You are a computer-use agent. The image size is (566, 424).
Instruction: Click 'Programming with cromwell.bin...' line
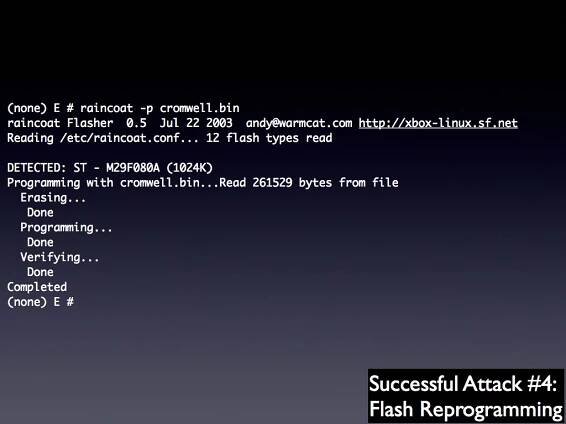[113, 183]
